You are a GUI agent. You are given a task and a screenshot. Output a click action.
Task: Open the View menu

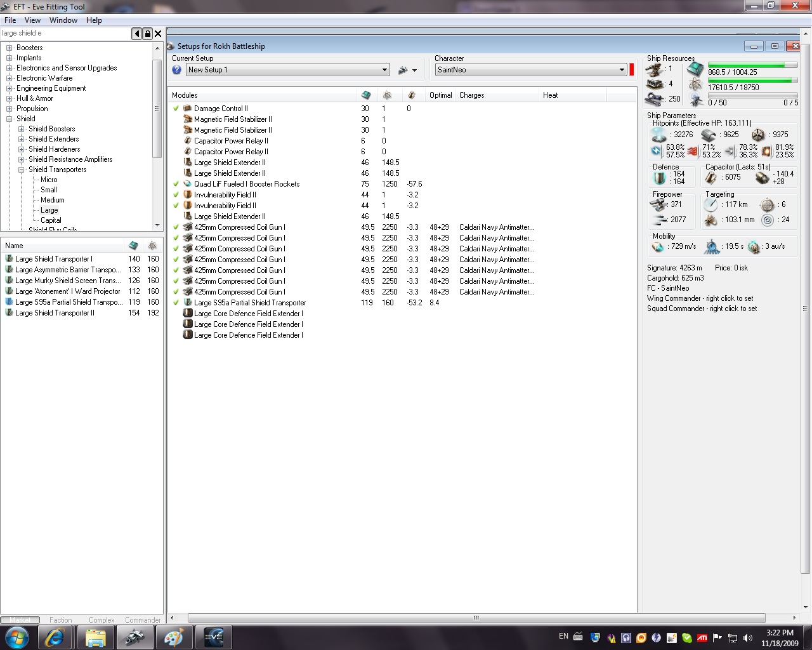tap(32, 20)
